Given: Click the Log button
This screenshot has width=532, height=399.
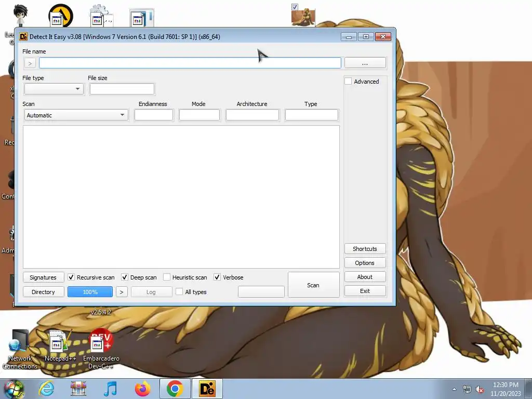Looking at the screenshot, I should (x=151, y=292).
